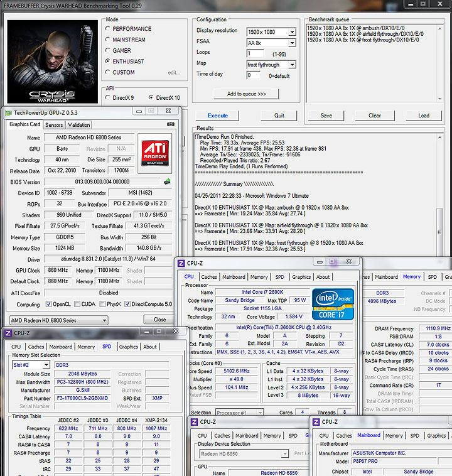Click the Quit button
This screenshot has width=452, height=476.
[x=279, y=116]
